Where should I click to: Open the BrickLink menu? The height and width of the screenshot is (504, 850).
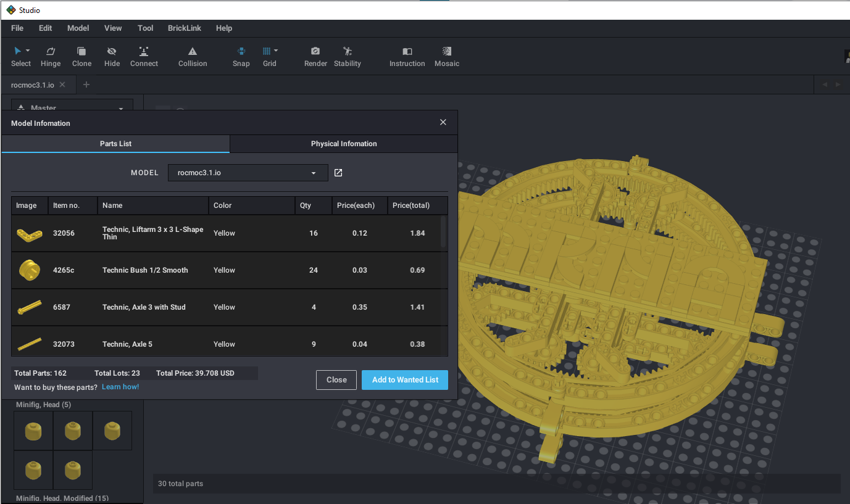tap(185, 28)
